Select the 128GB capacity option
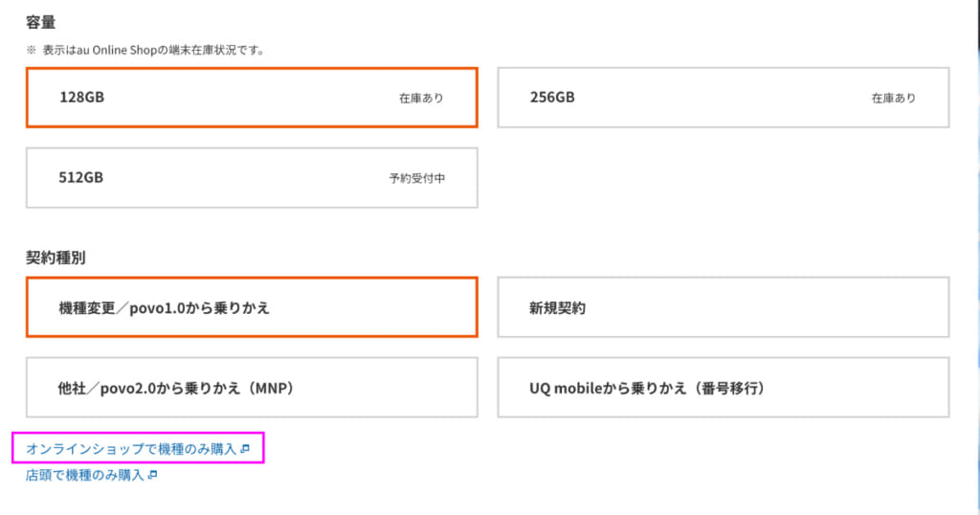This screenshot has width=980, height=515. tap(252, 98)
